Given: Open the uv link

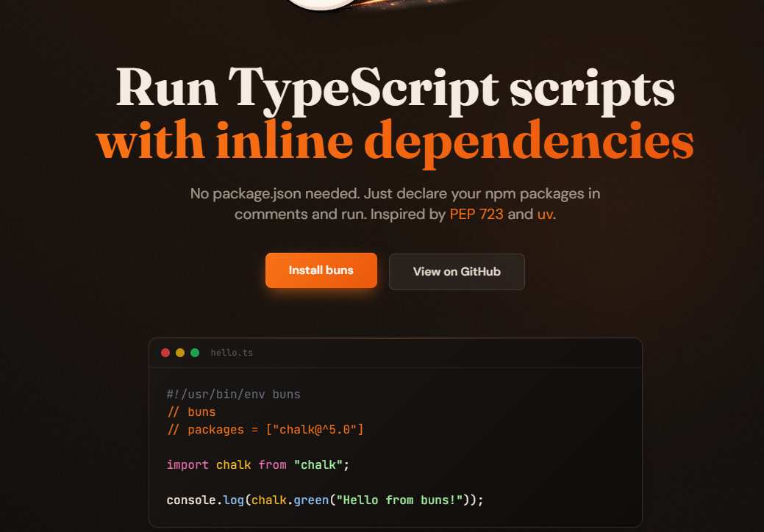Looking at the screenshot, I should point(545,214).
